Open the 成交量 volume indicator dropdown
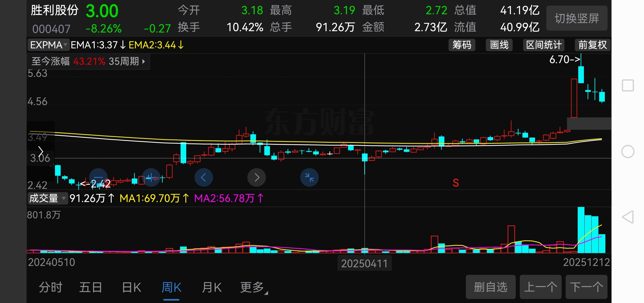The height and width of the screenshot is (303, 644). click(x=47, y=199)
